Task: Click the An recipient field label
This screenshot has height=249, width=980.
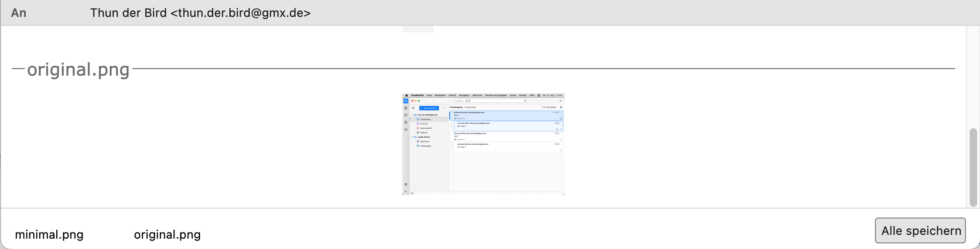Action: [19, 13]
